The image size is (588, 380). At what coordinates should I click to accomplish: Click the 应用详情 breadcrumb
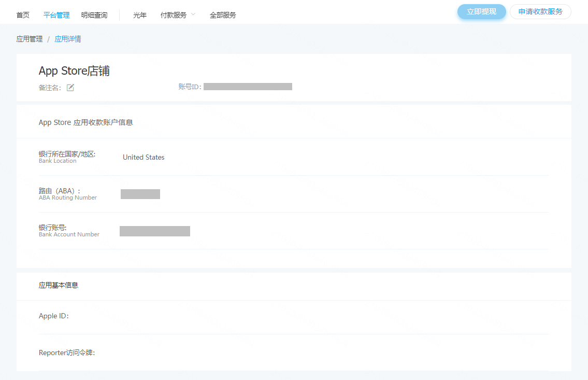68,39
